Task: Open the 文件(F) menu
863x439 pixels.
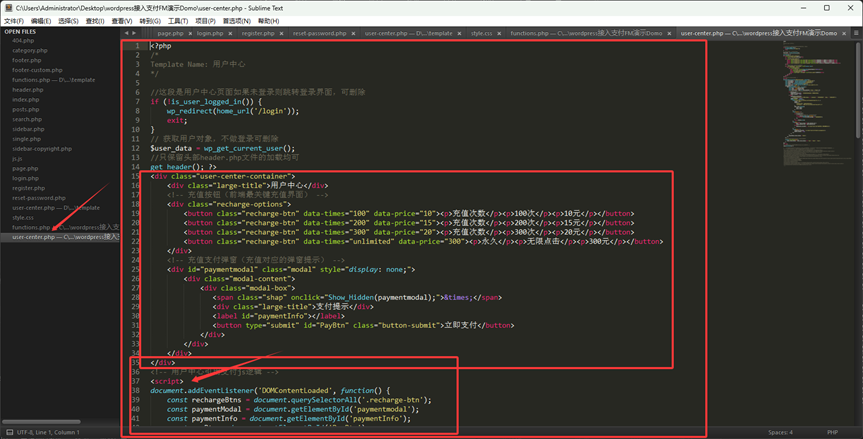Action: [x=14, y=21]
